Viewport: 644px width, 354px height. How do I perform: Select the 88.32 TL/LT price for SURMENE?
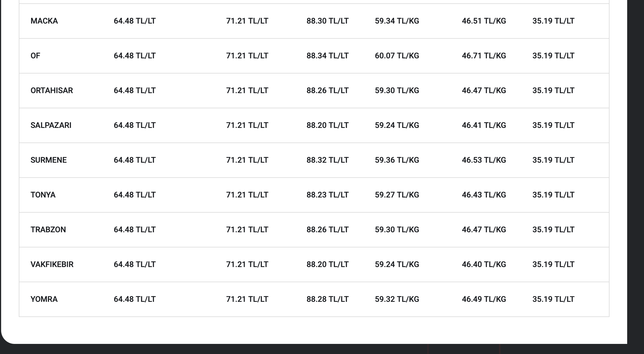pos(327,160)
